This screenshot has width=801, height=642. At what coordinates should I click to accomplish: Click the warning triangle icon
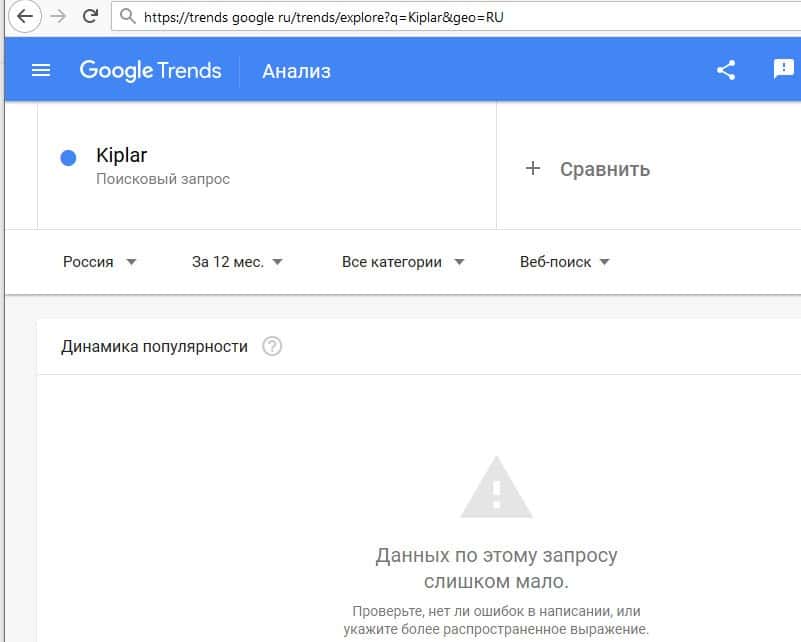coord(496,487)
